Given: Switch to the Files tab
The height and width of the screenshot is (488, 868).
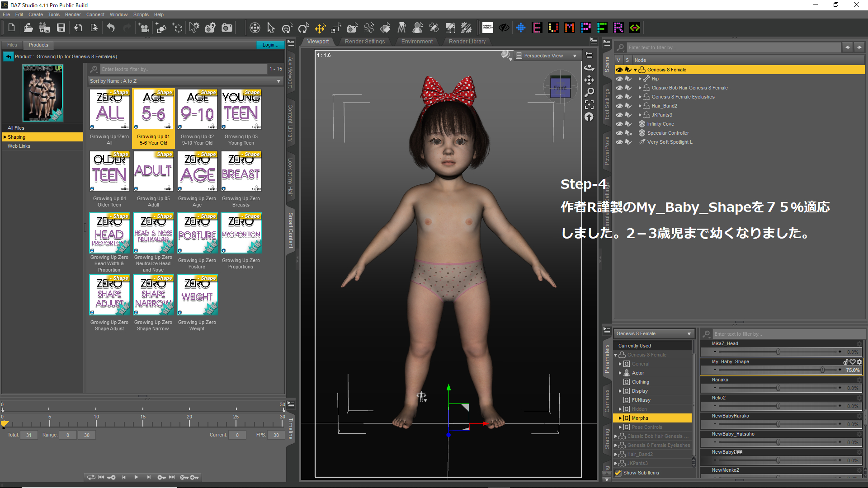Looking at the screenshot, I should [x=12, y=45].
